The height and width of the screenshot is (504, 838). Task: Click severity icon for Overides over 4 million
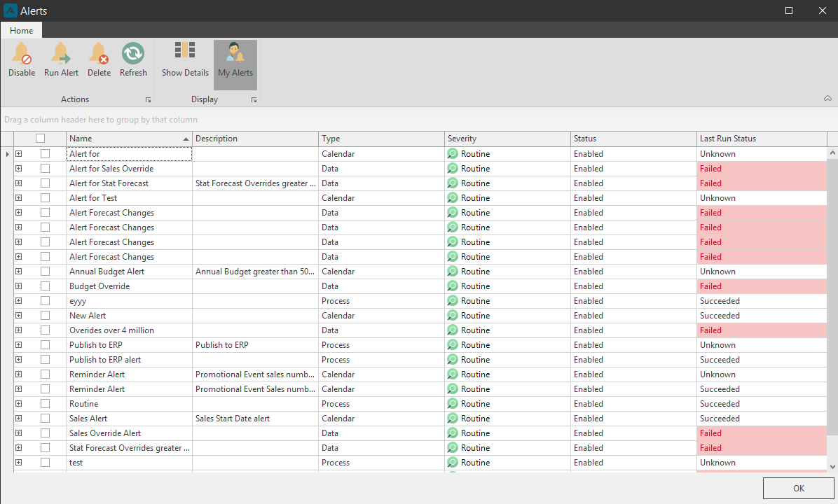pyautogui.click(x=453, y=330)
